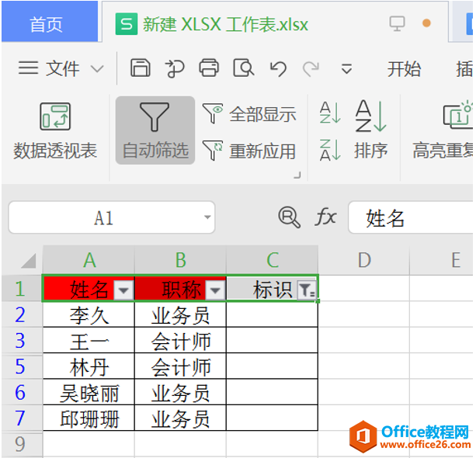Click cell containing 林丹
The height and width of the screenshot is (458, 476).
click(89, 366)
